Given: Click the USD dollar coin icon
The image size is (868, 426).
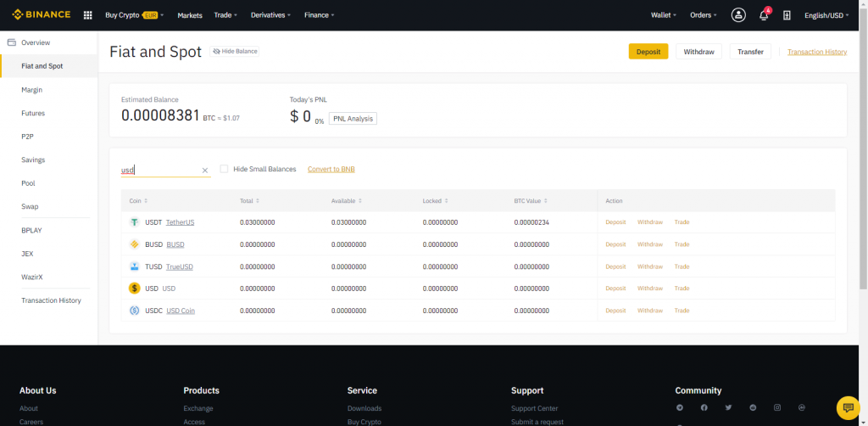Looking at the screenshot, I should (x=134, y=288).
